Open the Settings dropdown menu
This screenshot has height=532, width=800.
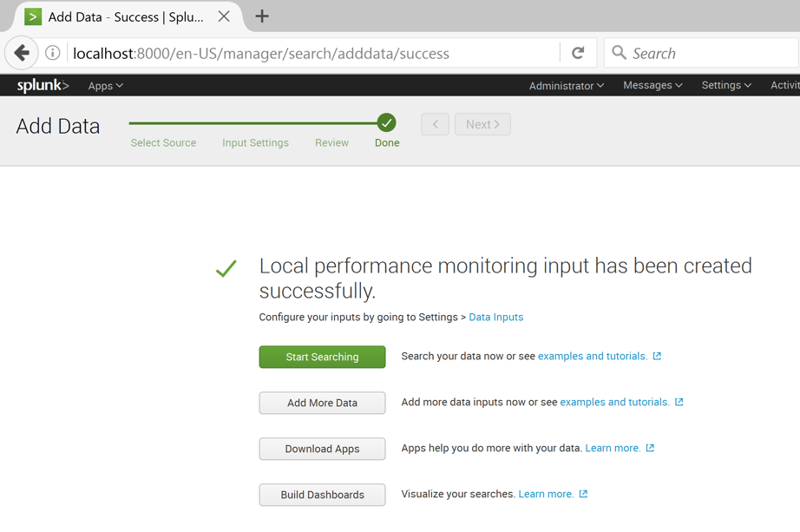point(726,85)
